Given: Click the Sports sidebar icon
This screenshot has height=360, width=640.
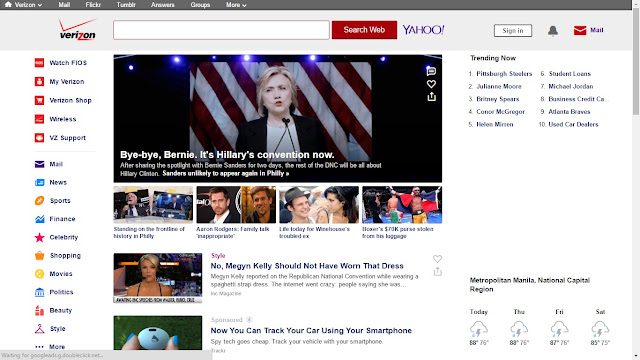Looking at the screenshot, I should pyautogui.click(x=39, y=201).
